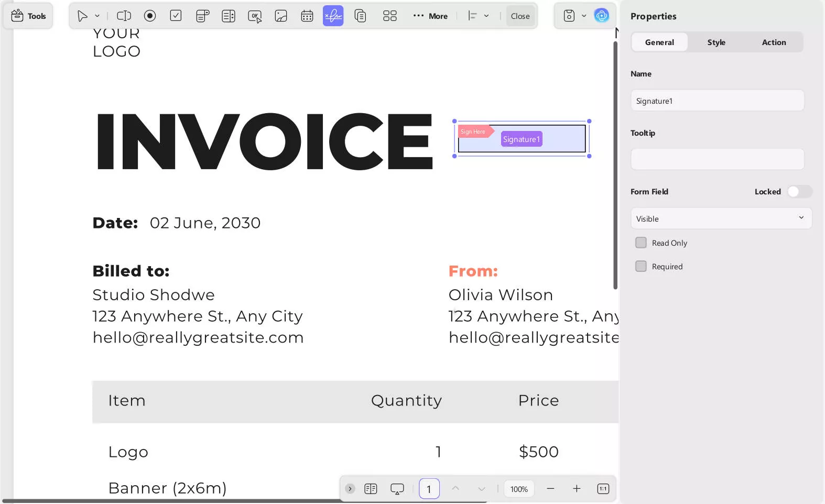Click the Name field containing Signature1
Viewport: 825px width, 504px height.
click(717, 101)
